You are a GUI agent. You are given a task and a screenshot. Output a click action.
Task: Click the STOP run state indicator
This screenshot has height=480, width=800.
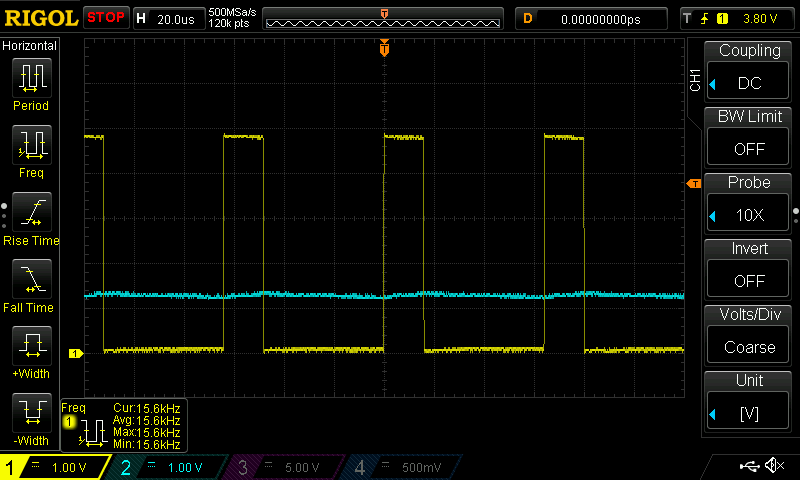106,18
